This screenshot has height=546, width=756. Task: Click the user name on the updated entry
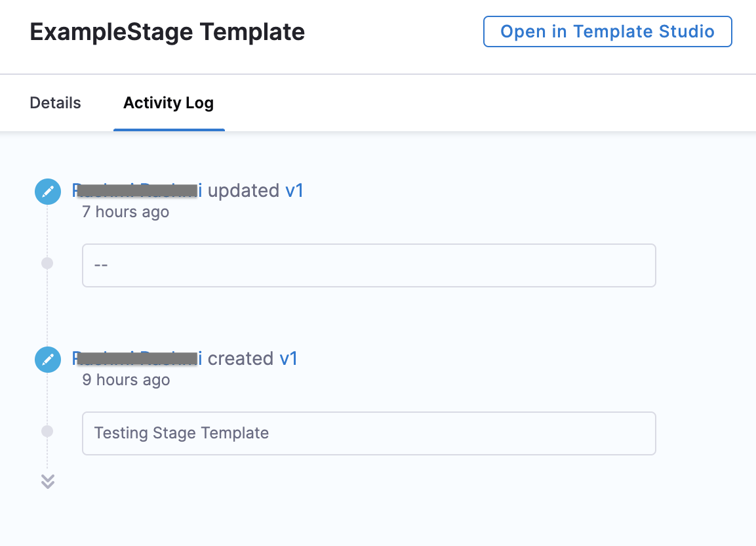136,191
